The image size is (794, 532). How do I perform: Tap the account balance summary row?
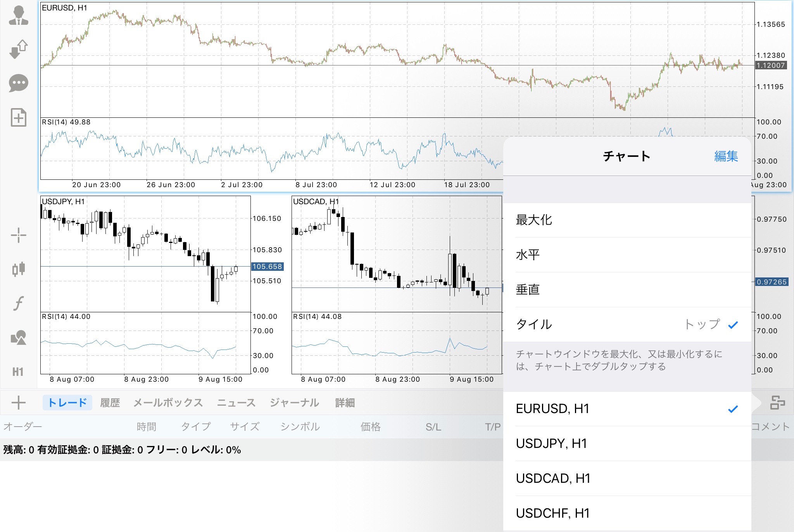coord(252,450)
